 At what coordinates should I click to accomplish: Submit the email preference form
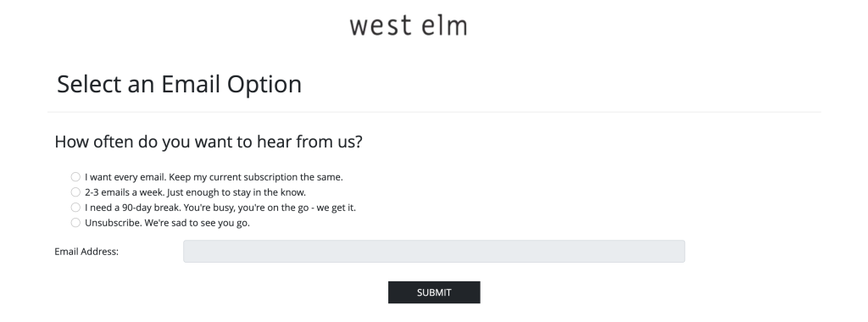[434, 292]
